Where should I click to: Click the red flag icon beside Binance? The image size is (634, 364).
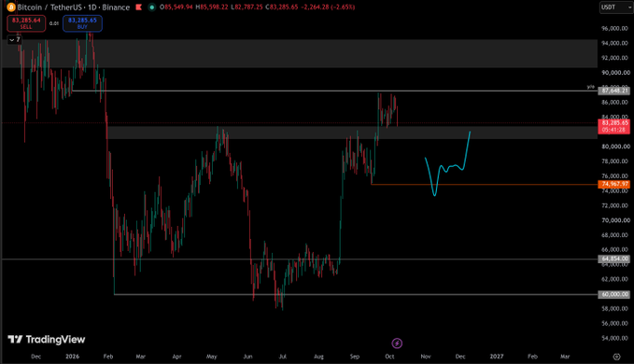coord(139,7)
